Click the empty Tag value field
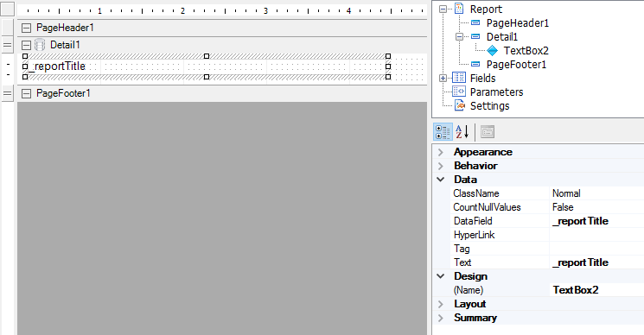The height and width of the screenshot is (335, 644). (596, 249)
